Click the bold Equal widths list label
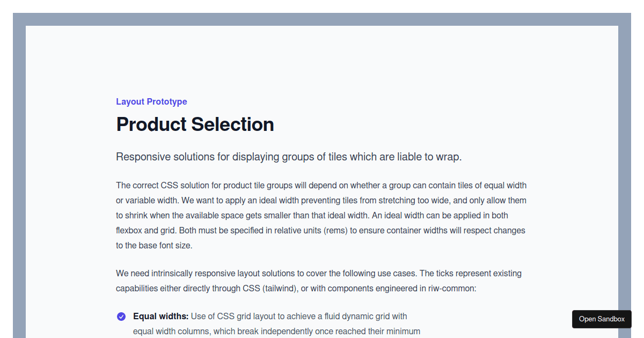 tap(159, 317)
